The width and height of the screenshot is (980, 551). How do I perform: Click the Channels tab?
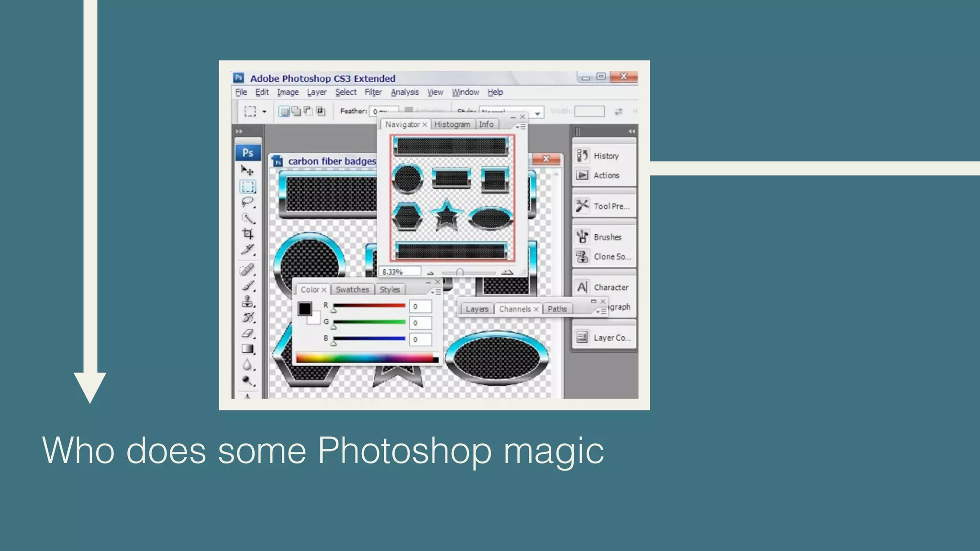pos(515,309)
